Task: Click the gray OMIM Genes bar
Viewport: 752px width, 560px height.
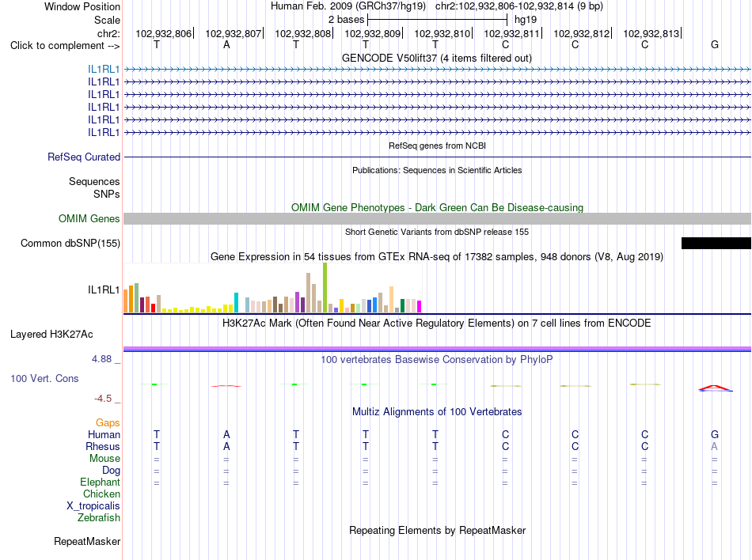Action: [437, 218]
